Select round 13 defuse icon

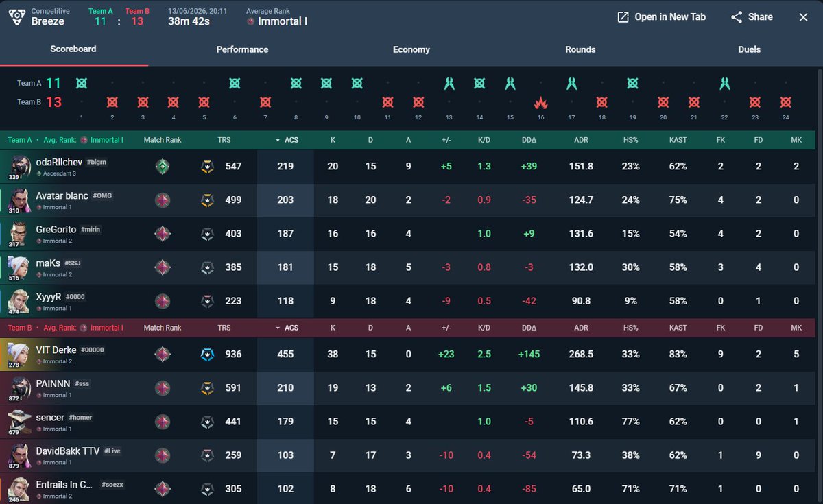click(449, 84)
